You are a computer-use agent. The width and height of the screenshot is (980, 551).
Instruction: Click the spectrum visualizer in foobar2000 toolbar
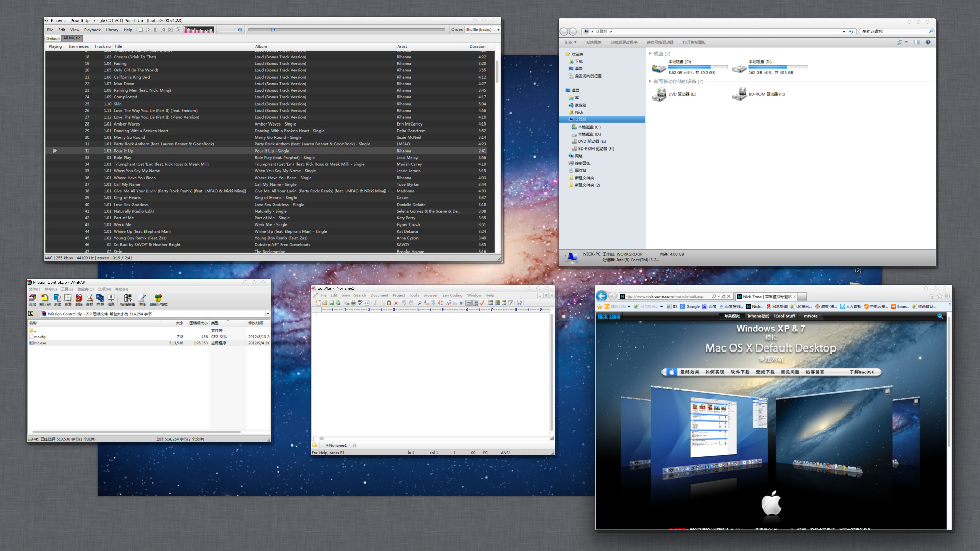tap(200, 30)
